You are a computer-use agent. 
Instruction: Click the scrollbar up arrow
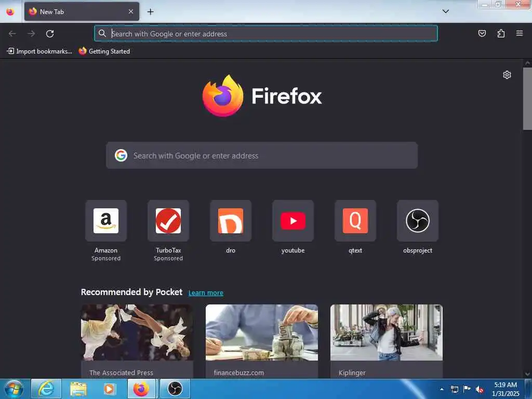[x=527, y=63]
